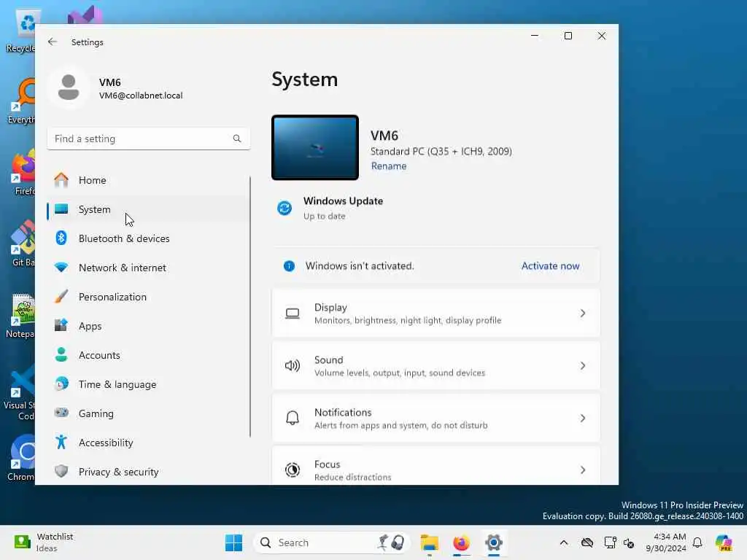Click the Wi-Fi network icon in sidebar
Screen dimensions: 747x560
tap(61, 267)
